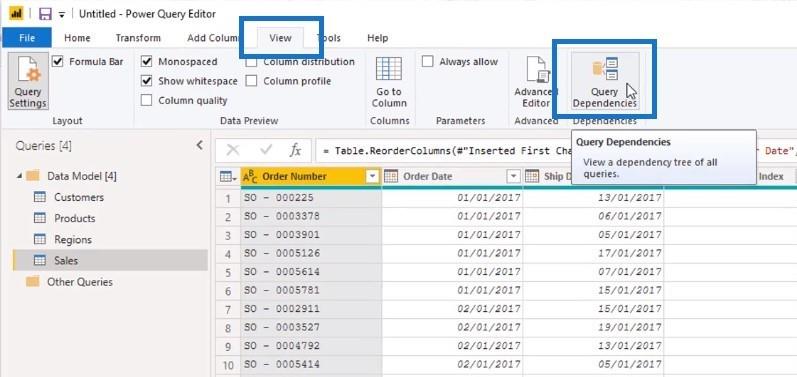Collapse the Queries pane with chevron

199,145
